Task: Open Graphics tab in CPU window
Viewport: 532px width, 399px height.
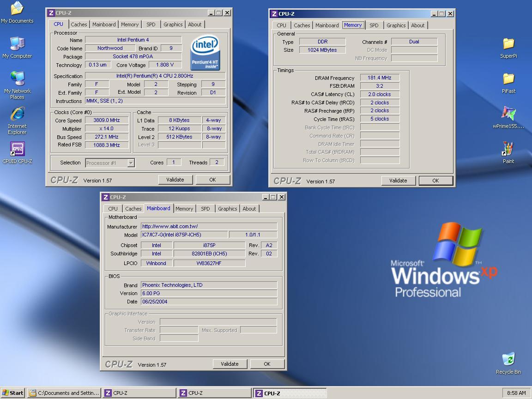Action: [173, 24]
